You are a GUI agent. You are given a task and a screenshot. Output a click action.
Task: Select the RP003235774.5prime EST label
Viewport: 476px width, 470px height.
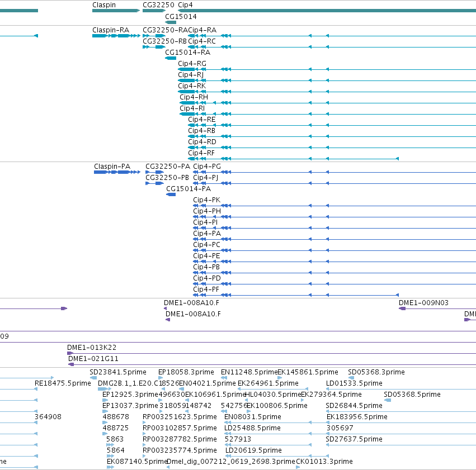[x=180, y=450]
